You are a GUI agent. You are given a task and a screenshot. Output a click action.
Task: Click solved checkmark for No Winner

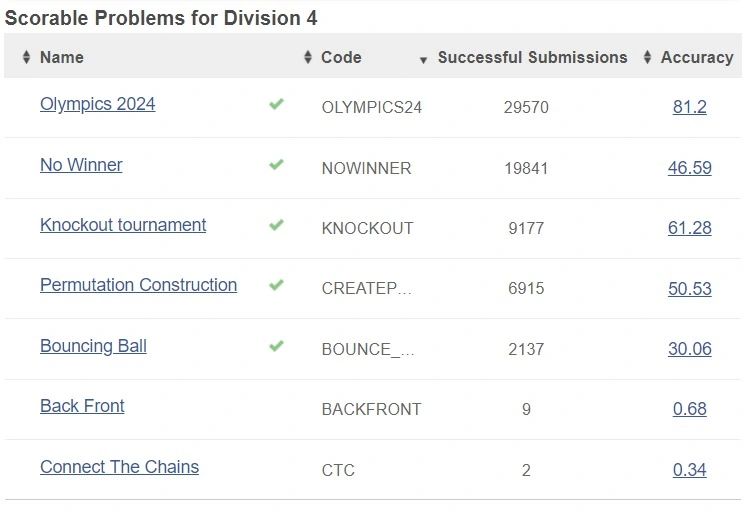pyautogui.click(x=276, y=164)
